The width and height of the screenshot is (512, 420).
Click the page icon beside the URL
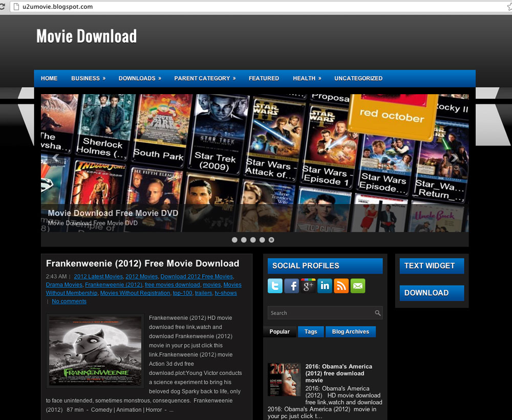point(16,7)
